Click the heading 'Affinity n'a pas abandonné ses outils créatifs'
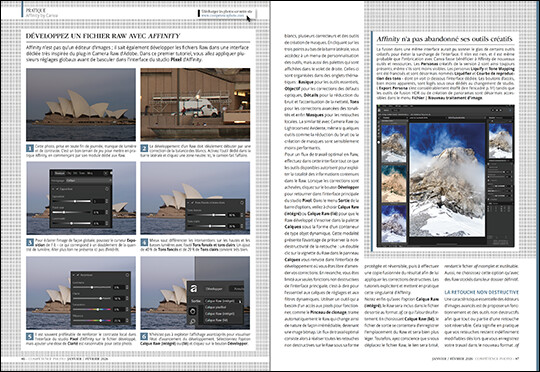This screenshot has width=540, height=372. 445,39
